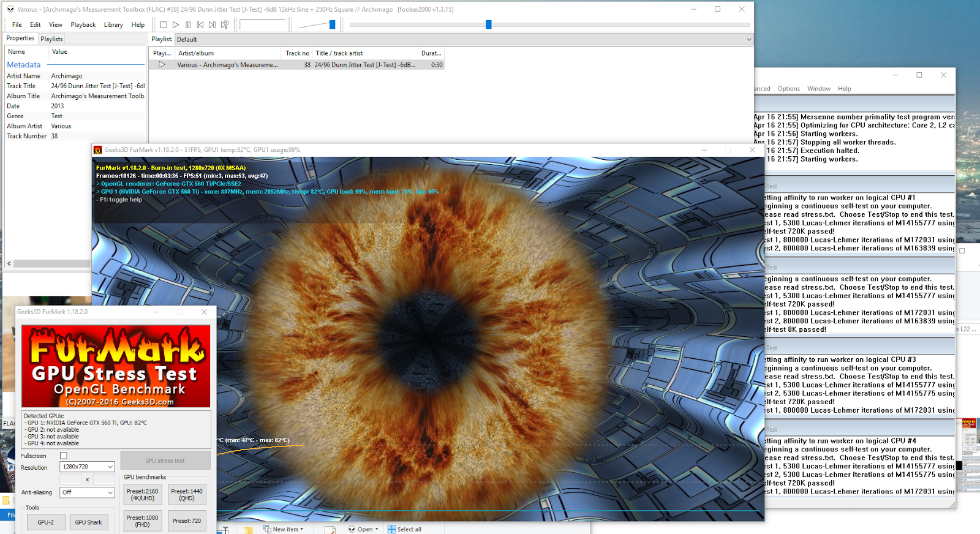Click the Track Number value 38
Screen dimensions: 980x534
(x=55, y=136)
